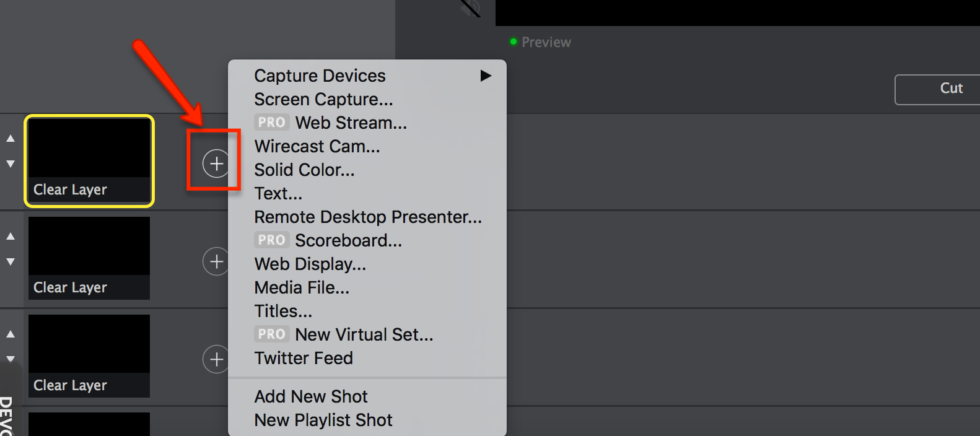The height and width of the screenshot is (436, 980).
Task: Click the highlighted plus button on first layer
Action: [216, 163]
